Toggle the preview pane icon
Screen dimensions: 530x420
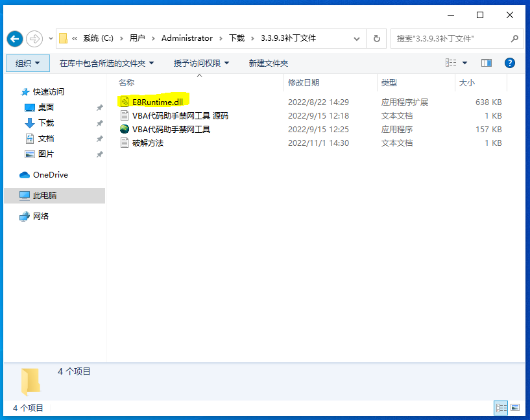coord(487,63)
